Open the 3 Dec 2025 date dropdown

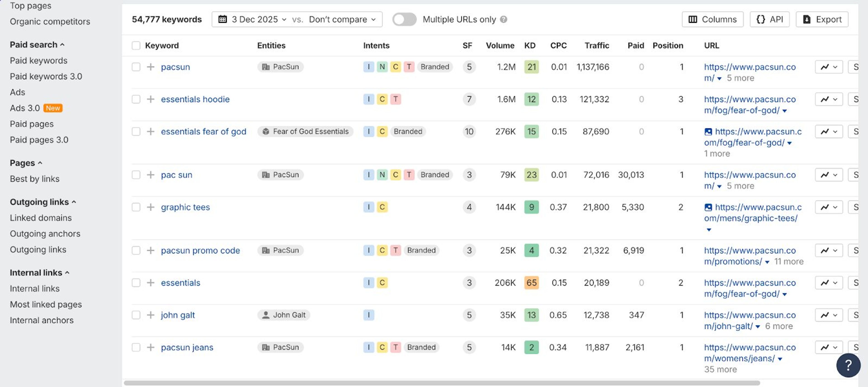pyautogui.click(x=258, y=19)
